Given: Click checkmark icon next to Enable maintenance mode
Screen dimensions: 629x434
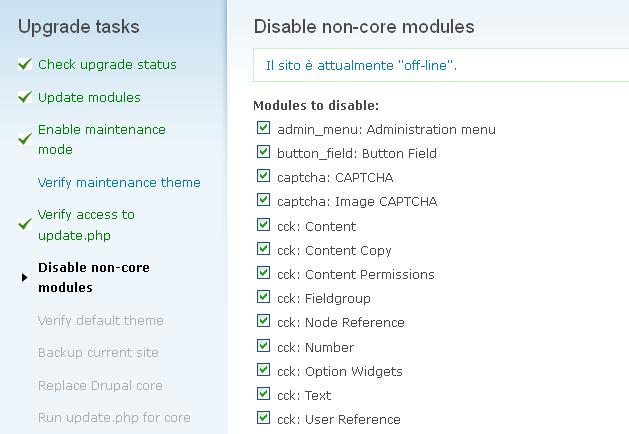Looking at the screenshot, I should 25,139.
